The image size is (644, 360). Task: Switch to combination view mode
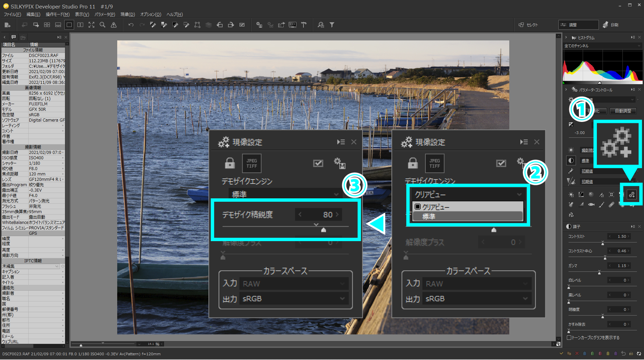pos(58,25)
